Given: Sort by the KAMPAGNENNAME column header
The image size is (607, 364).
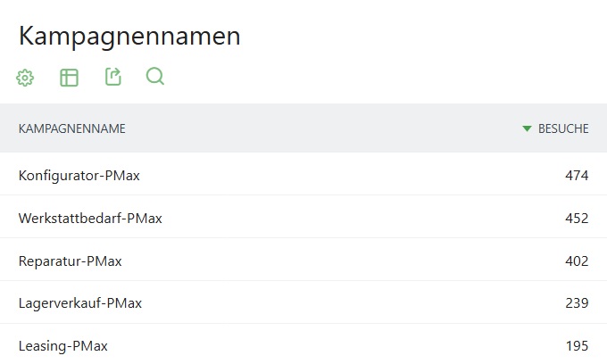Looking at the screenshot, I should tap(72, 128).
